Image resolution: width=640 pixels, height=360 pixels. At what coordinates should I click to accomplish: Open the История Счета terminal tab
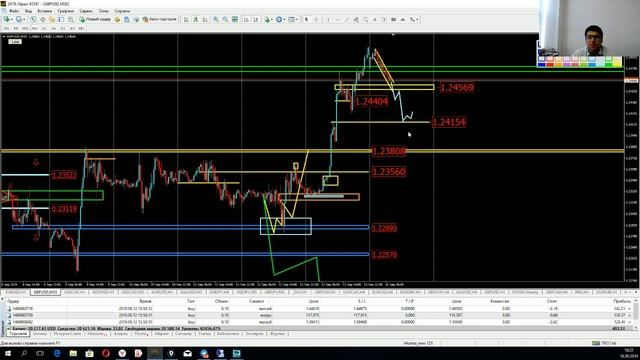coord(67,334)
